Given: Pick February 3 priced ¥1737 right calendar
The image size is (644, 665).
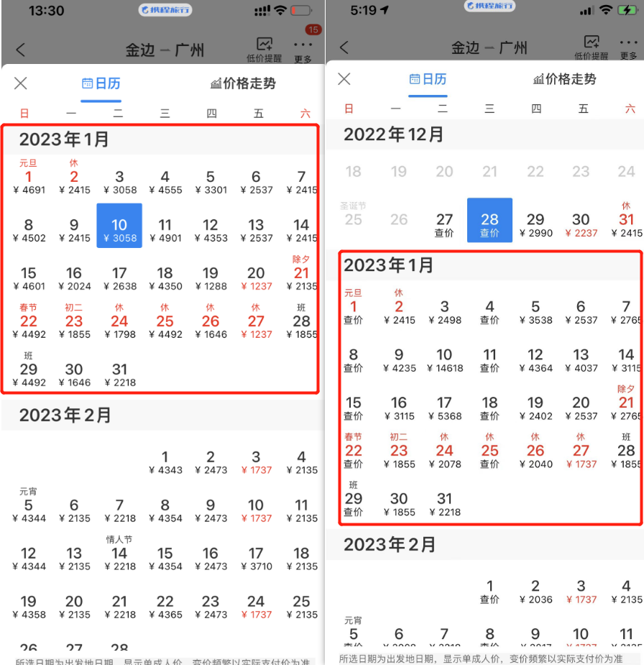Looking at the screenshot, I should [581, 592].
